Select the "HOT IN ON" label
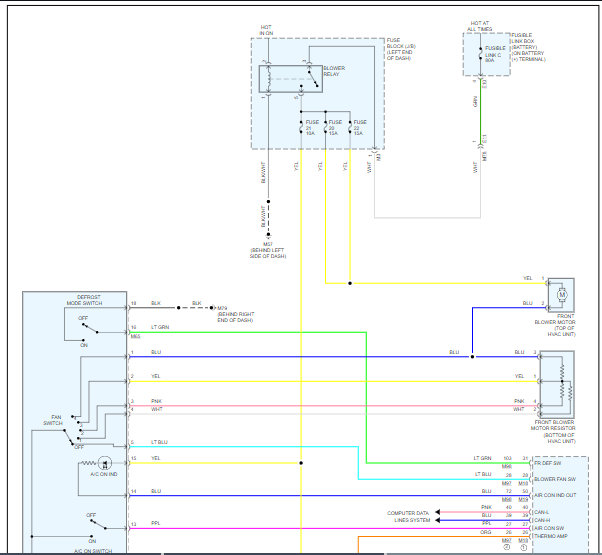602x555 pixels. 266,30
